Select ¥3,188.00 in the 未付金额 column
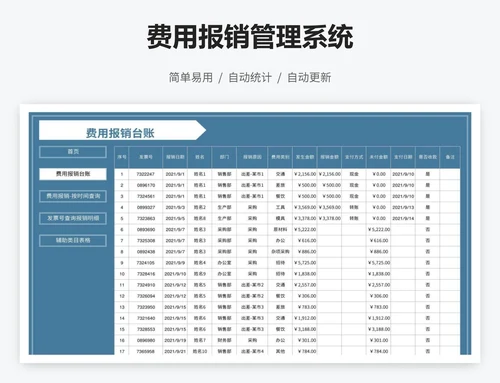The width and height of the screenshot is (500, 383). point(379,329)
